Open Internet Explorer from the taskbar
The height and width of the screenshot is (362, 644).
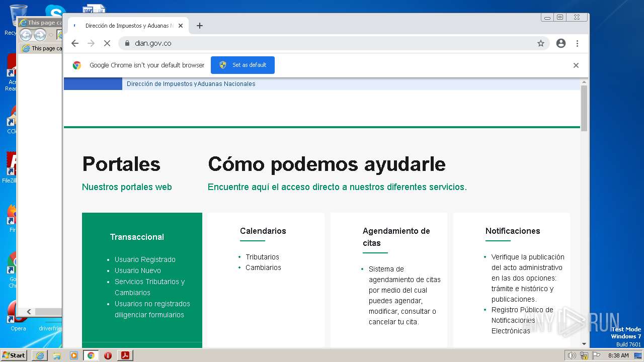(x=40, y=355)
